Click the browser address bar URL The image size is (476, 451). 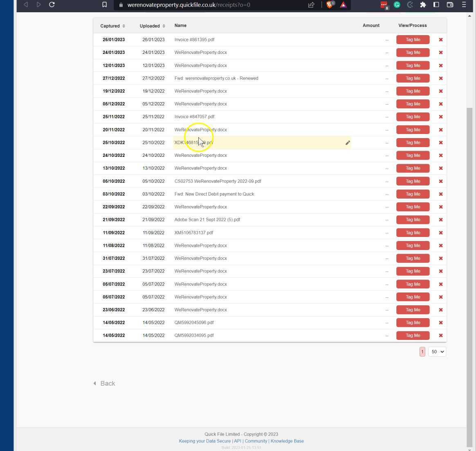[x=189, y=5]
